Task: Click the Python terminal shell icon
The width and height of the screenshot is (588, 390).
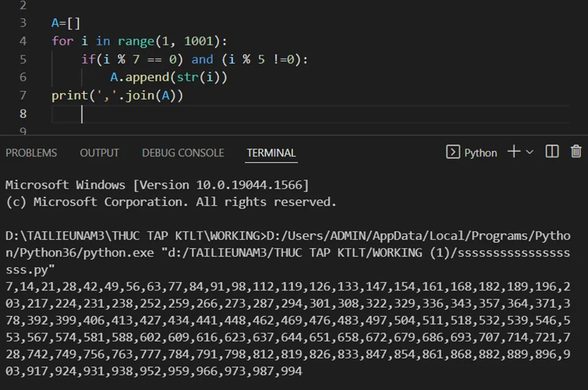Action: pyautogui.click(x=453, y=153)
